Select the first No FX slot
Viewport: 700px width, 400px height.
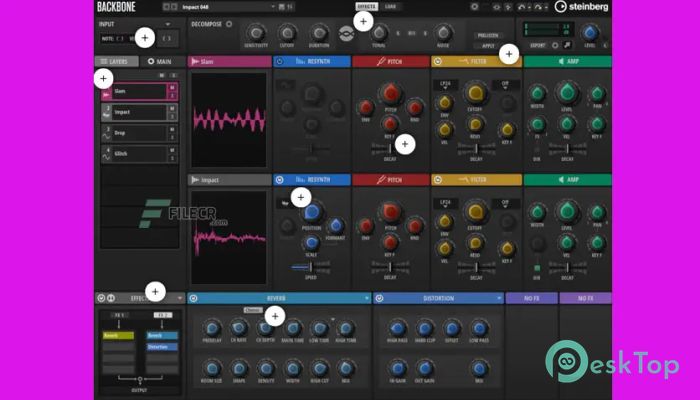[532, 298]
